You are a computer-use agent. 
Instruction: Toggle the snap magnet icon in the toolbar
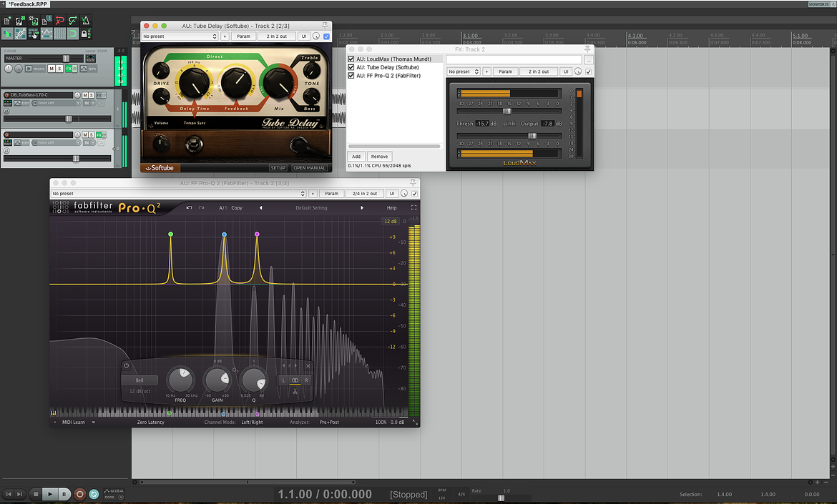(x=72, y=34)
